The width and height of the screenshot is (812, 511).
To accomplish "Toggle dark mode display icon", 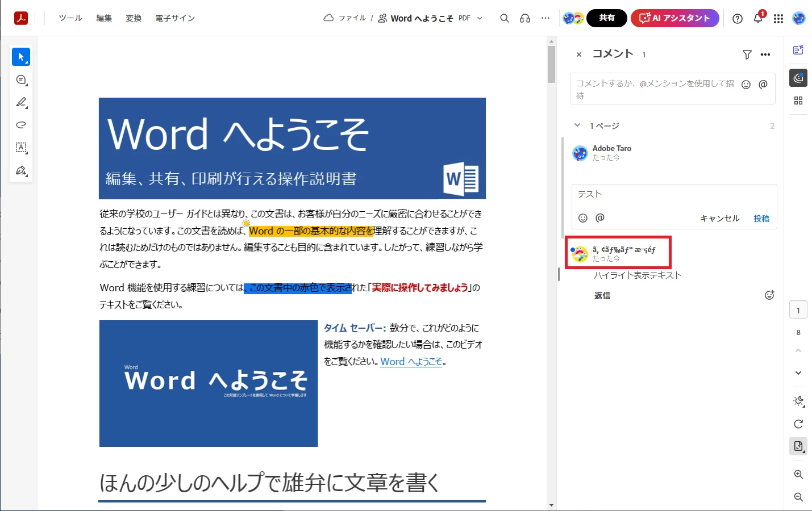I will 798,401.
